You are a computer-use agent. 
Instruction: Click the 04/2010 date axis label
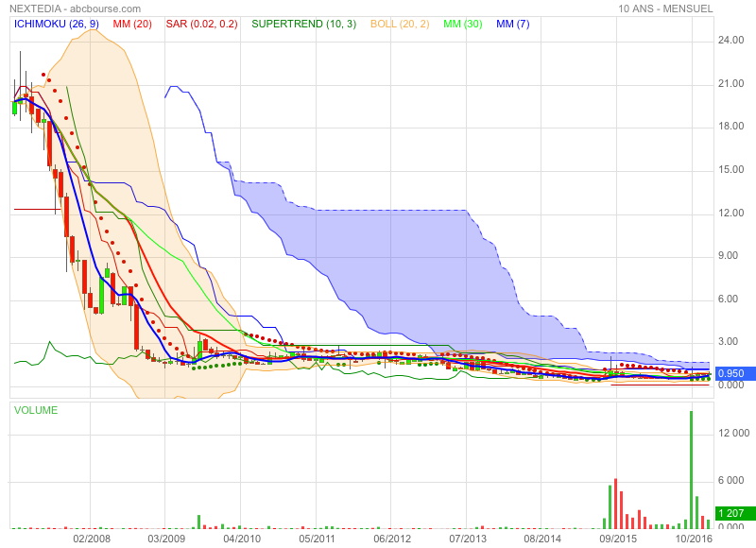(242, 539)
